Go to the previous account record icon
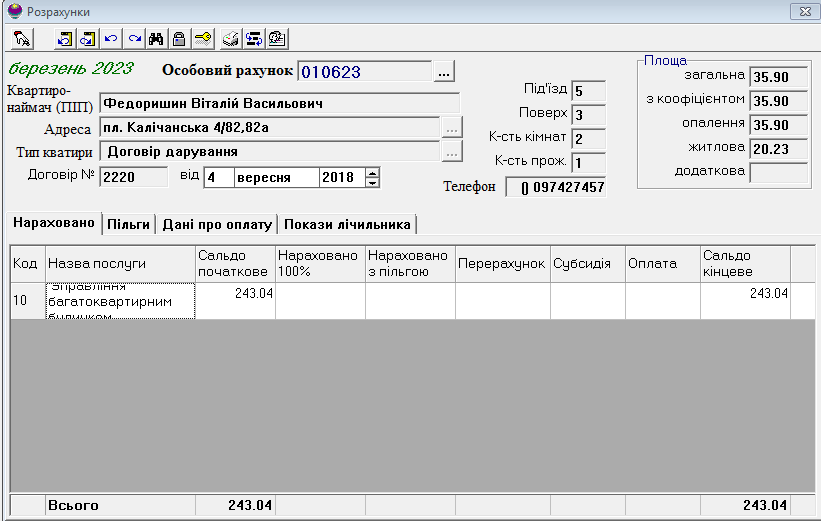This screenshot has width=821, height=521. [65, 39]
